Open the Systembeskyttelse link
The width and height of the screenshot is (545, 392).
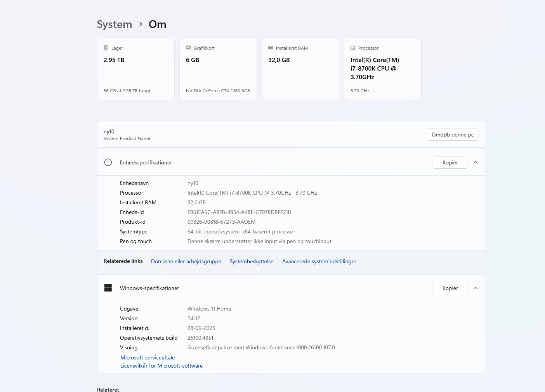(x=252, y=262)
